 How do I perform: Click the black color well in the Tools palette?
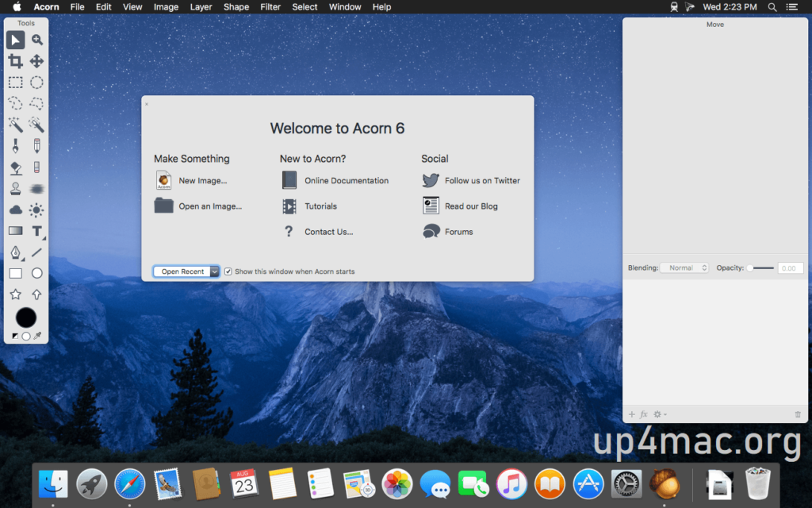pos(26,317)
